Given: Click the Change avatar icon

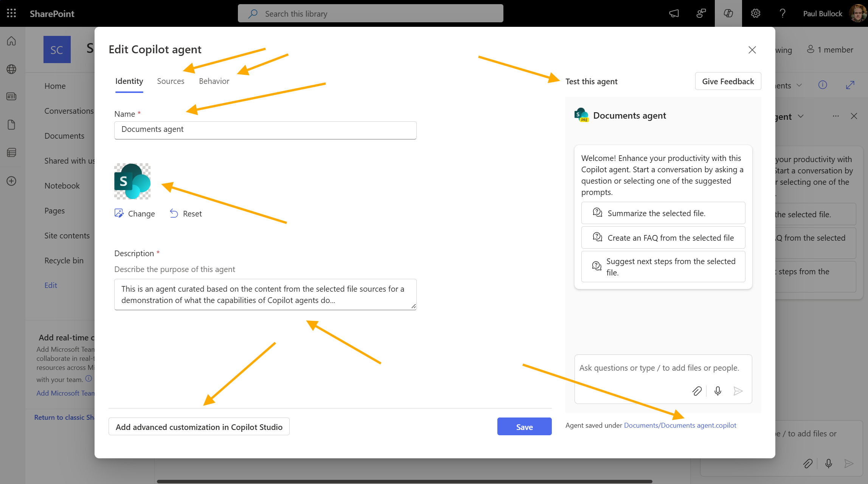Looking at the screenshot, I should click(119, 213).
